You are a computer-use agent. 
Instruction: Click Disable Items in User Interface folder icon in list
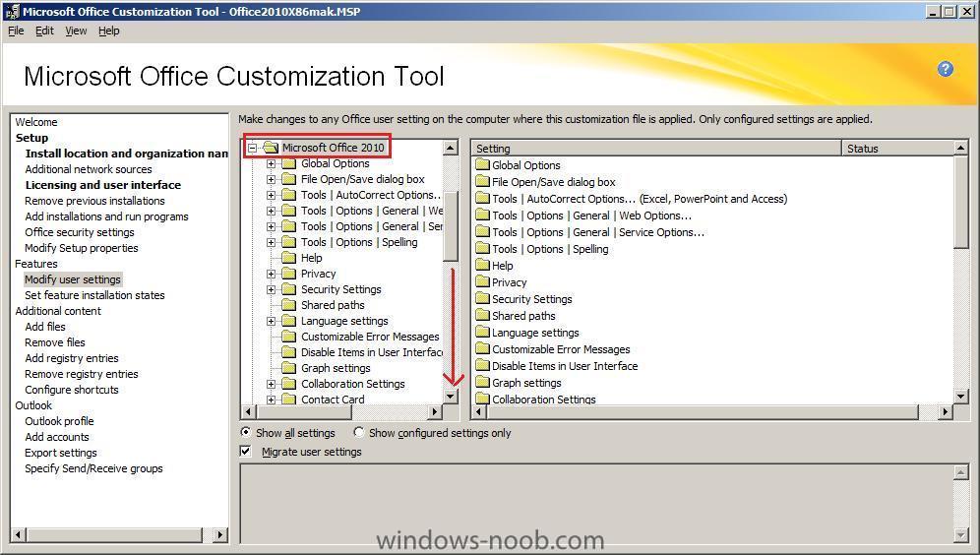[x=482, y=366]
